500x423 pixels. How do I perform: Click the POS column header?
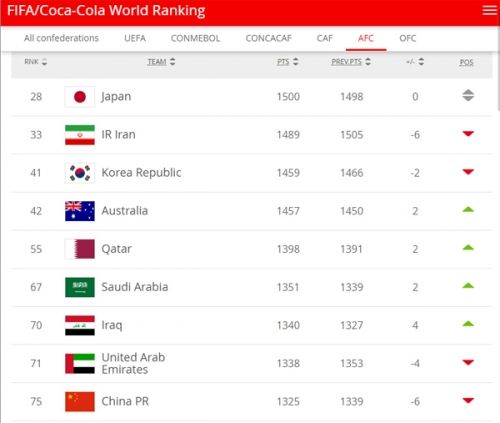(467, 62)
